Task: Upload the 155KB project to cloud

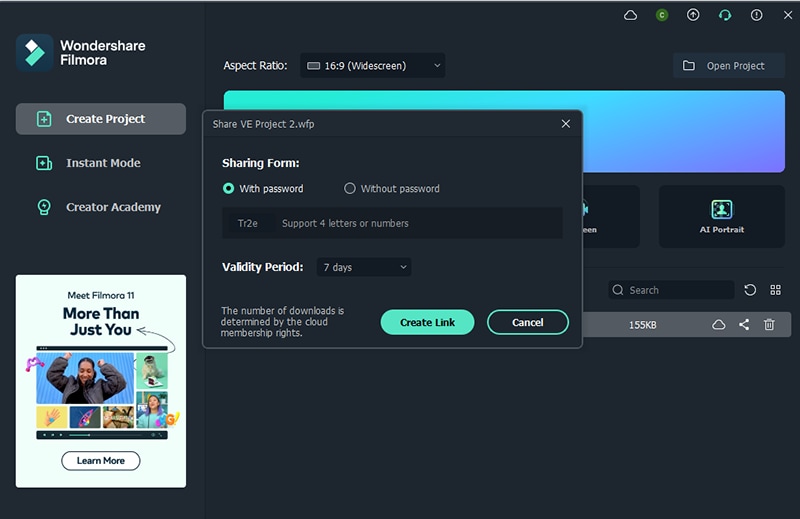Action: pos(718,325)
